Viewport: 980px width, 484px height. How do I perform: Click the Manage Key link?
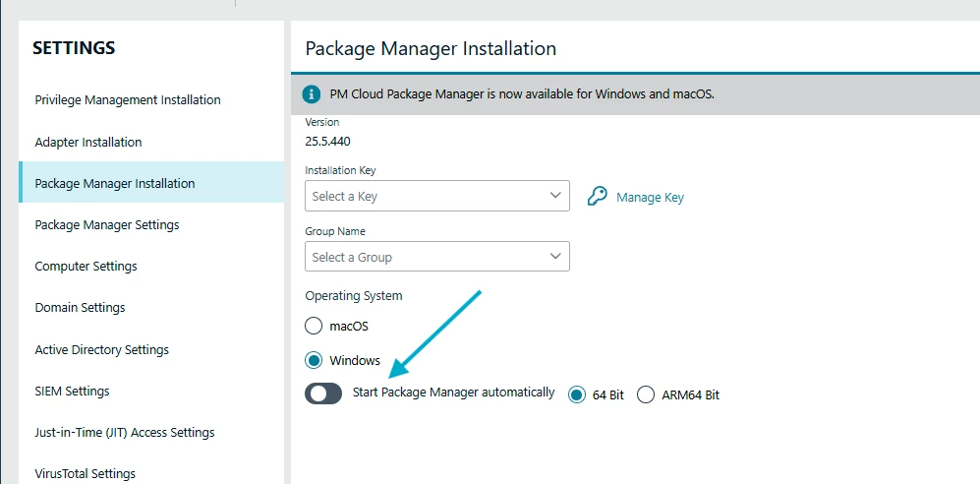(x=650, y=198)
